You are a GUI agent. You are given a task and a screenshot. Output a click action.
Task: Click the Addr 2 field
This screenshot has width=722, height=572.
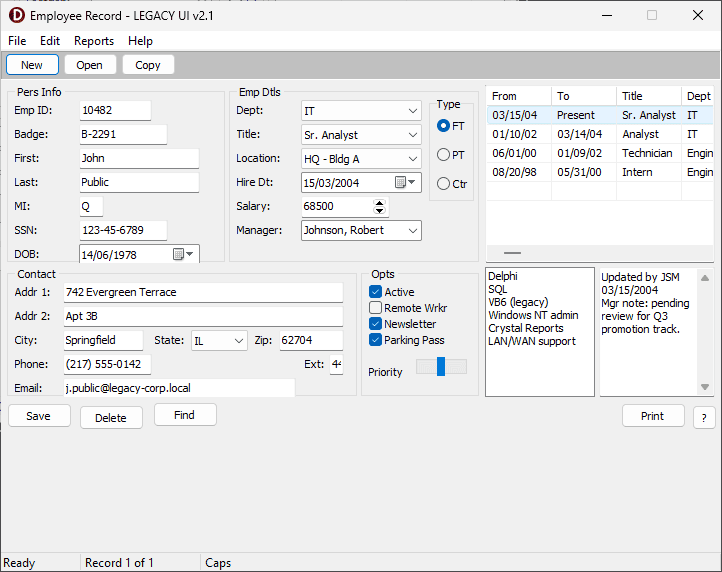tap(203, 316)
